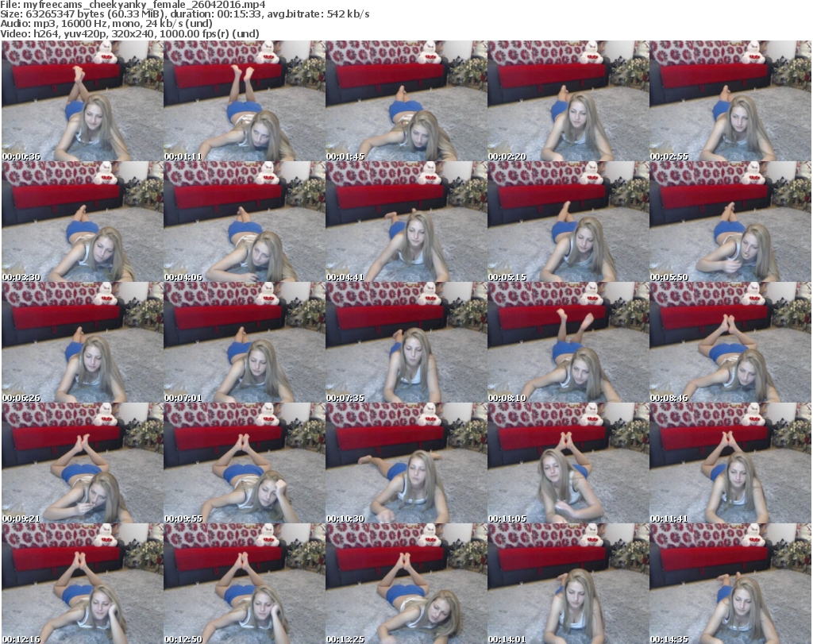This screenshot has height=644, width=813.
Task: Click the 00:02:20 video frame
Action: tap(568, 101)
